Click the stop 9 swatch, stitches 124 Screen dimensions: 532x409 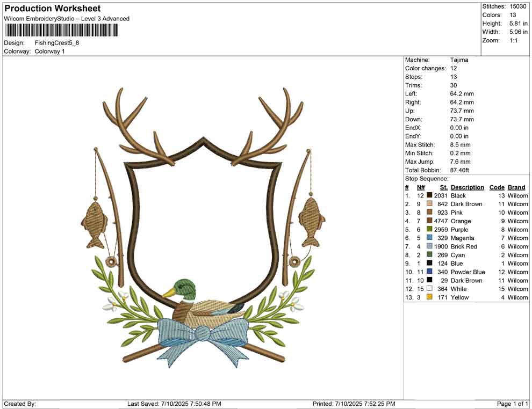click(x=429, y=264)
